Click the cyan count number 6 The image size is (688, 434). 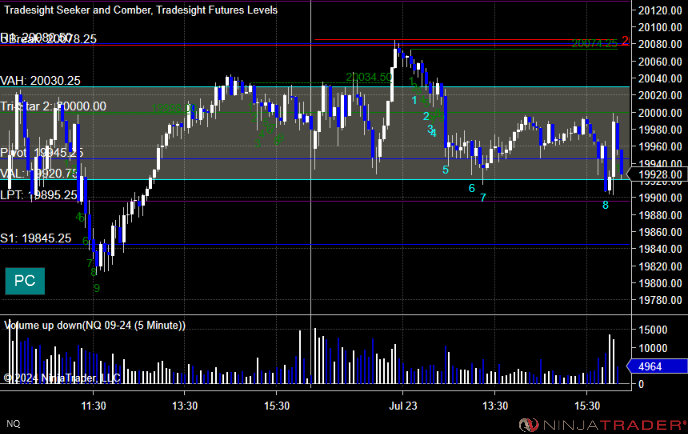(x=472, y=188)
